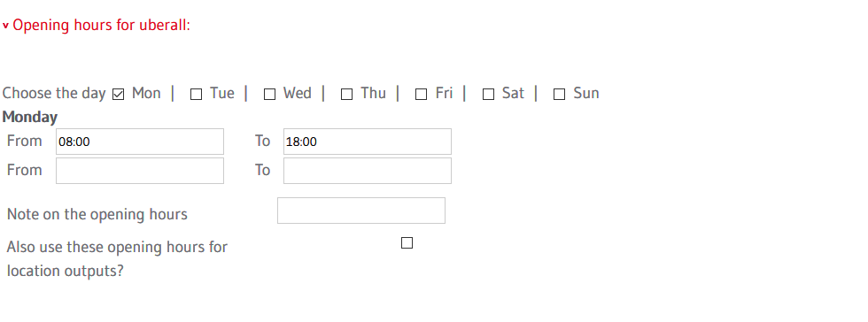
Task: Focus the From field showing 08:00
Action: coord(140,142)
